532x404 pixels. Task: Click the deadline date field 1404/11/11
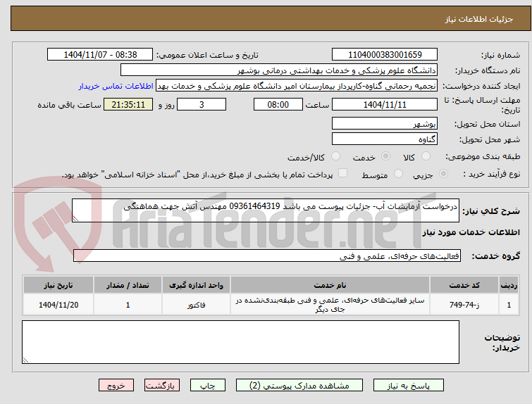click(385, 104)
